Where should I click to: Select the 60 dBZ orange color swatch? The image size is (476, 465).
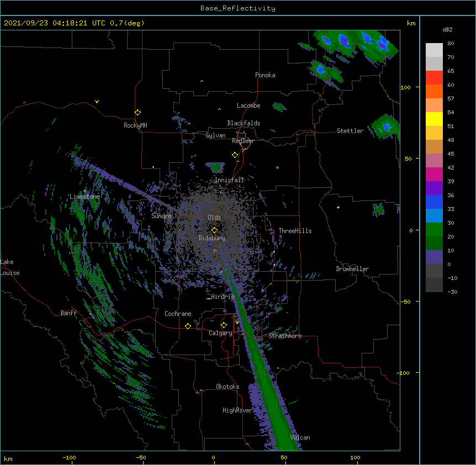(434, 91)
